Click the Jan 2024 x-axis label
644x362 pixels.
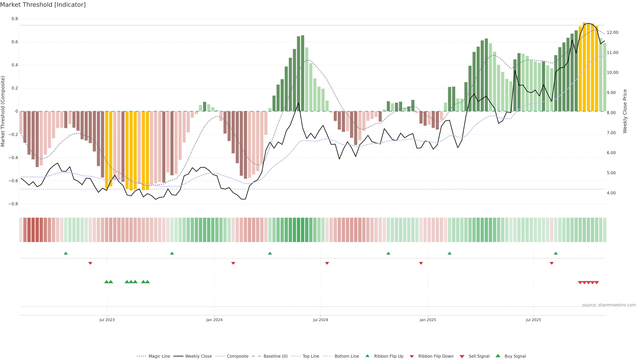[x=214, y=320]
